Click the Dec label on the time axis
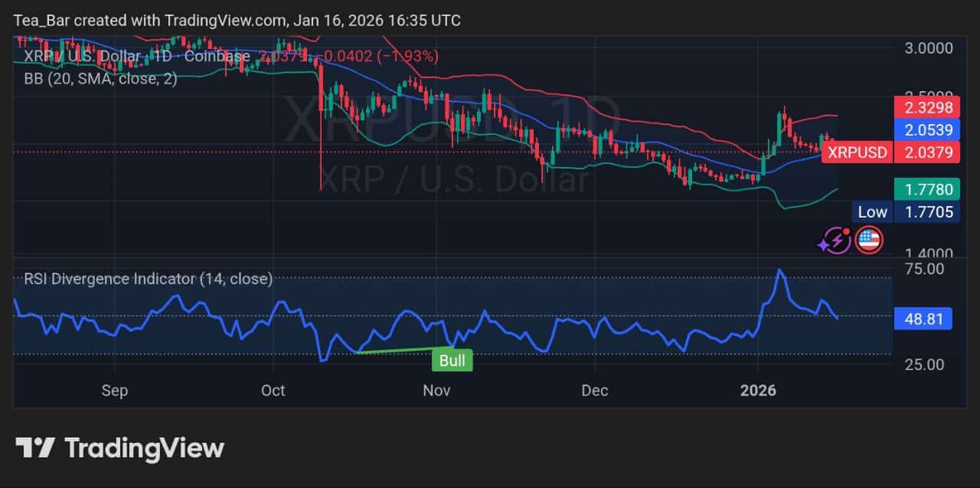 tap(595, 391)
